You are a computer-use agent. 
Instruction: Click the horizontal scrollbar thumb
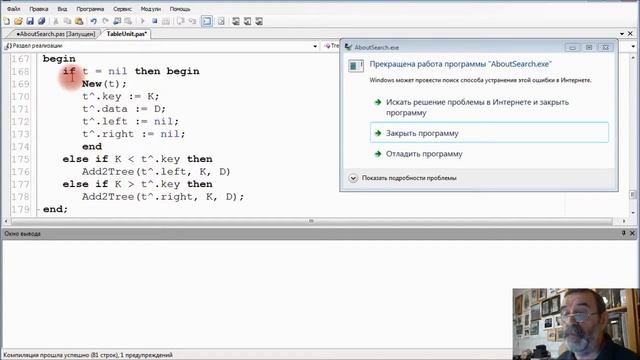(x=311, y=221)
